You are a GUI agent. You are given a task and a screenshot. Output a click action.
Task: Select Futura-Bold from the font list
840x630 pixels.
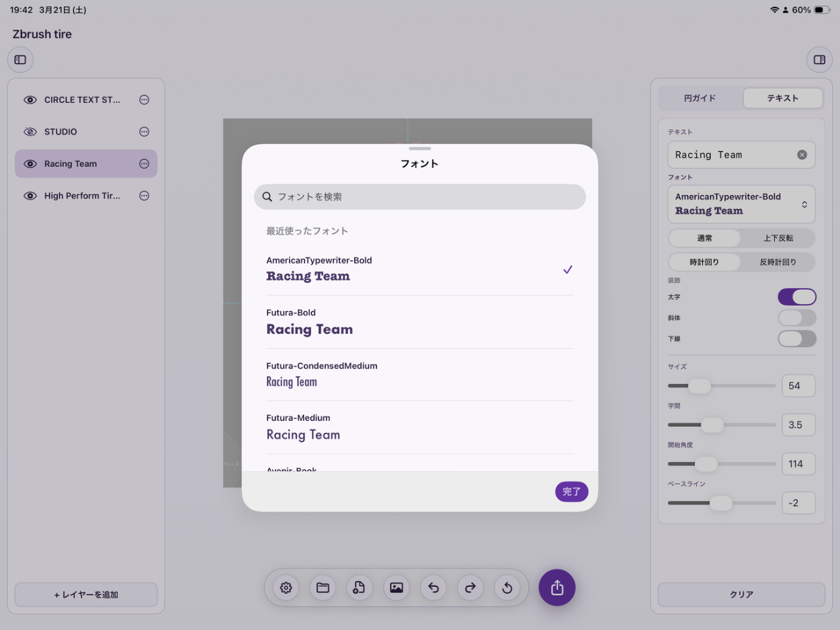419,322
